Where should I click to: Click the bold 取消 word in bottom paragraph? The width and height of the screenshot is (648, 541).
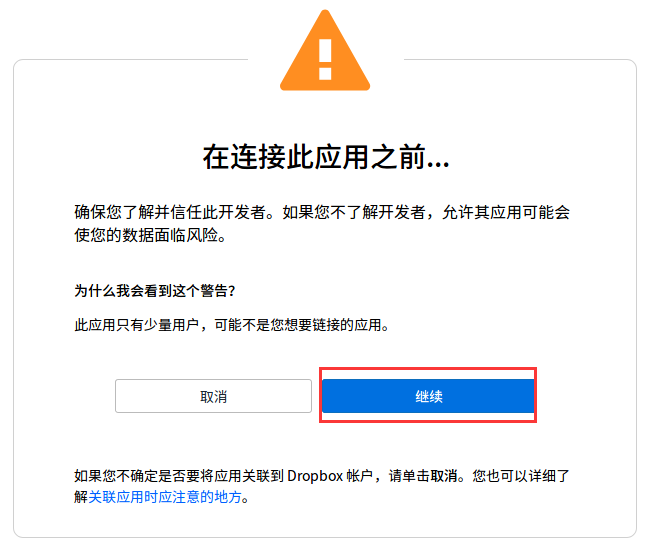[444, 476]
